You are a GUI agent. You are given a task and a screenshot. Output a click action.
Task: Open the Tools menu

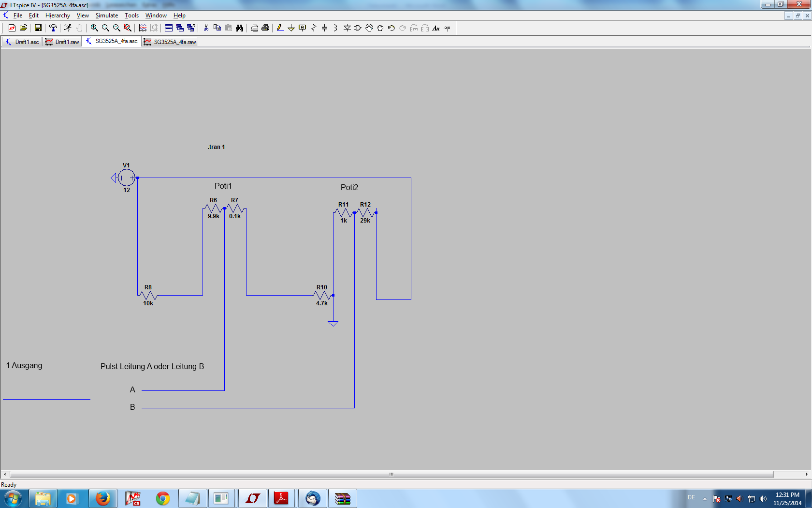coord(131,15)
